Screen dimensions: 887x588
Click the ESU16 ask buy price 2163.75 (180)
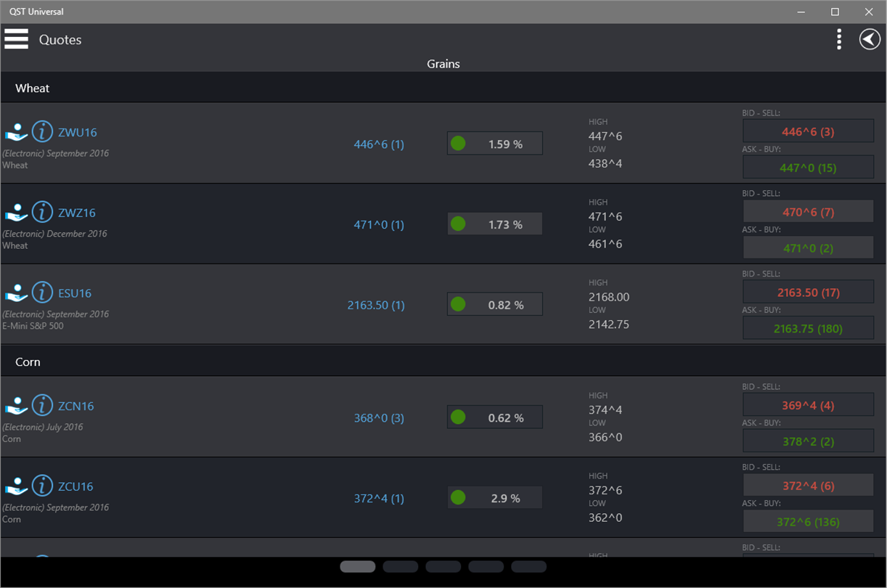tap(807, 328)
